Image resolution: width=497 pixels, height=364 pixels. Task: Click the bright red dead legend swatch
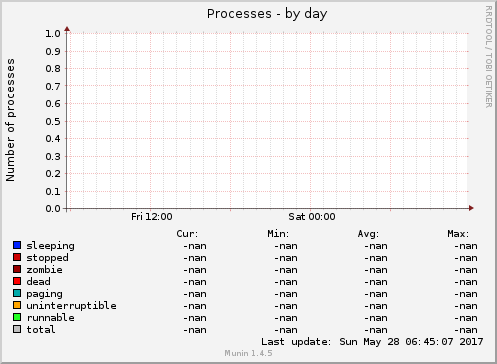17,281
